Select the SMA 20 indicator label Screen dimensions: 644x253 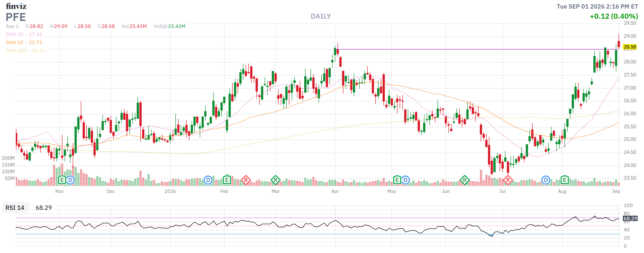pyautogui.click(x=24, y=34)
